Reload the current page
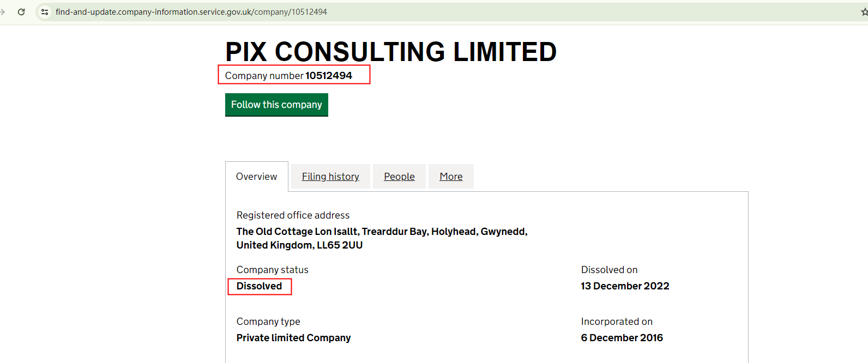This screenshot has width=868, height=363. tap(21, 11)
